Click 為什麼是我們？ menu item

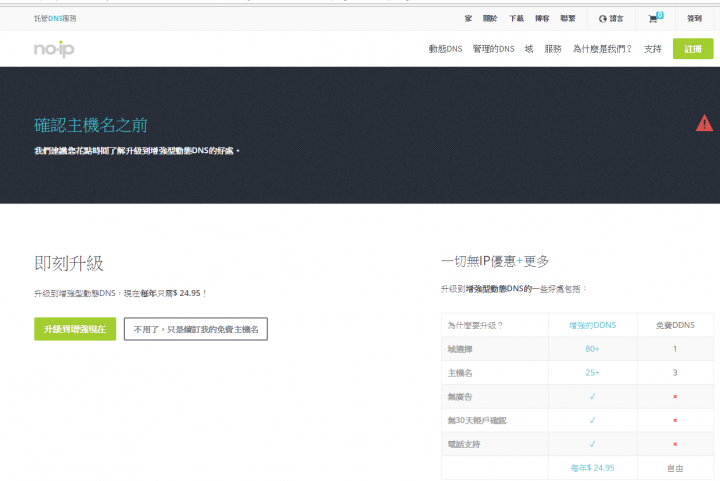click(602, 49)
